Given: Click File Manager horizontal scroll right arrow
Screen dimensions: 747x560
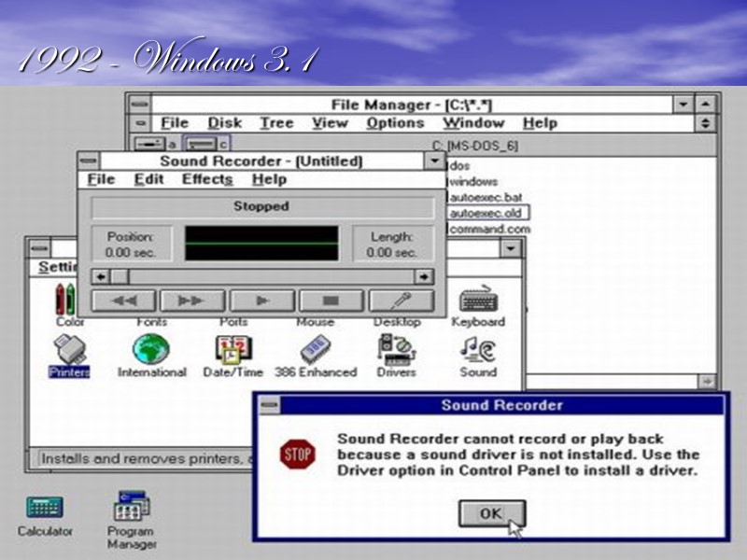Looking at the screenshot, I should [707, 381].
